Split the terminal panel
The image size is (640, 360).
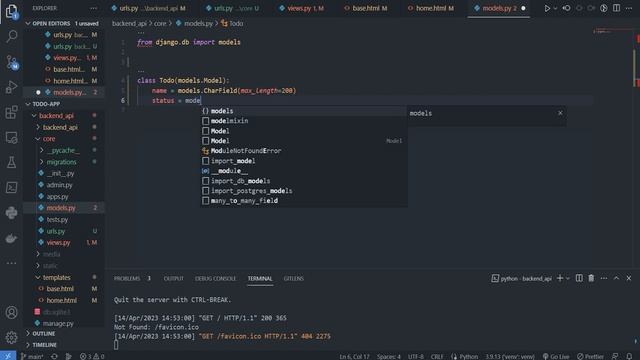point(579,278)
